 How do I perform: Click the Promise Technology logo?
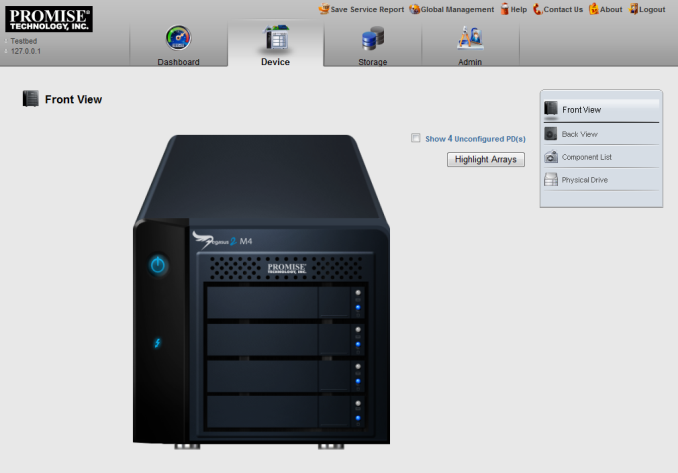49,19
